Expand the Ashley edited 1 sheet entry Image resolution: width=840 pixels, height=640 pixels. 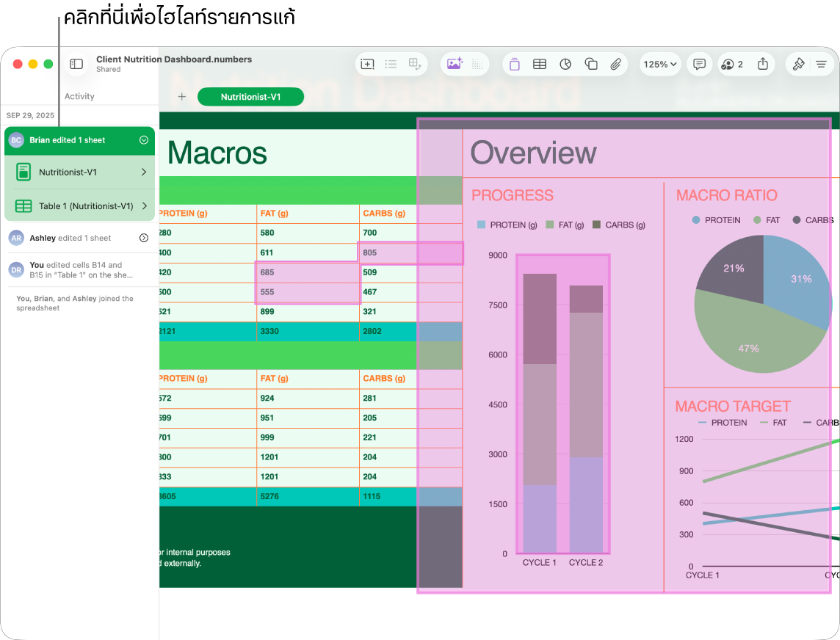tap(144, 238)
